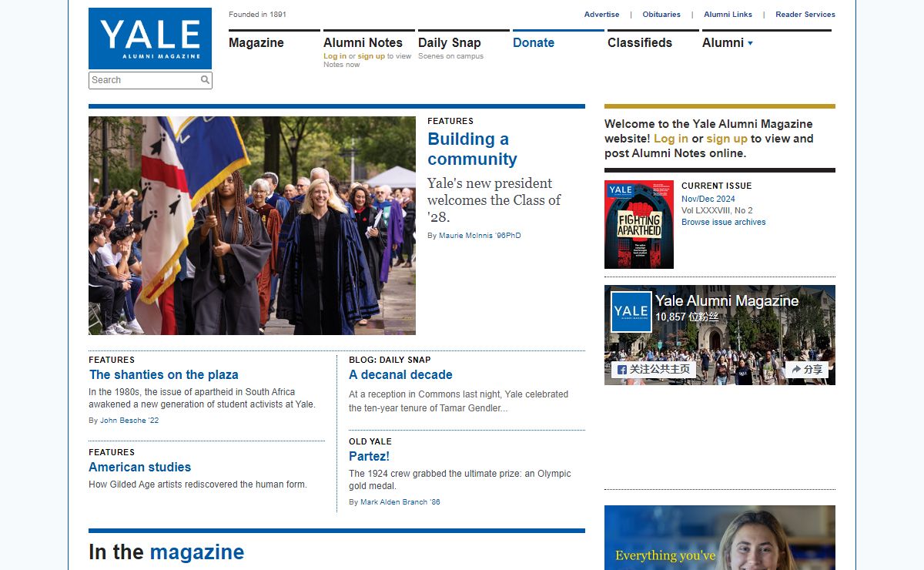Viewport: 924px width, 570px height.
Task: Click author Maurie McInnis '96PhD
Action: click(x=480, y=236)
